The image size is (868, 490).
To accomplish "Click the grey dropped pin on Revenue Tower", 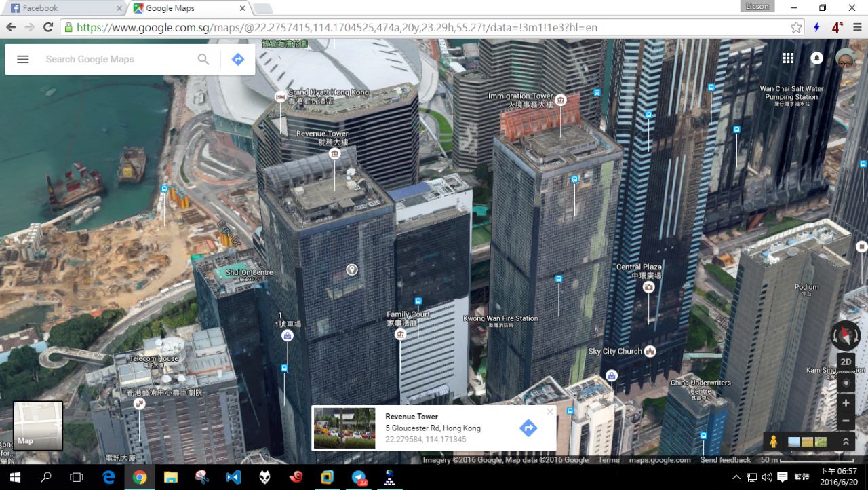I will click(351, 269).
